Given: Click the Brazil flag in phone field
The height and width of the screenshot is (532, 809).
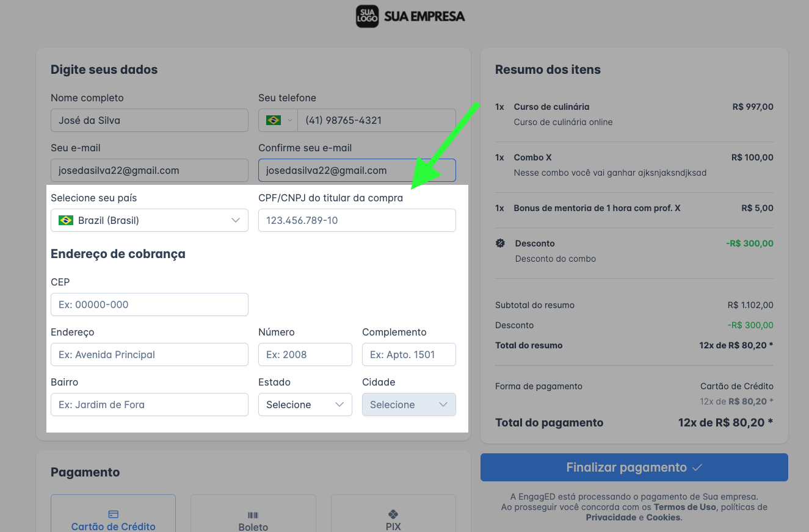Looking at the screenshot, I should pos(274,120).
